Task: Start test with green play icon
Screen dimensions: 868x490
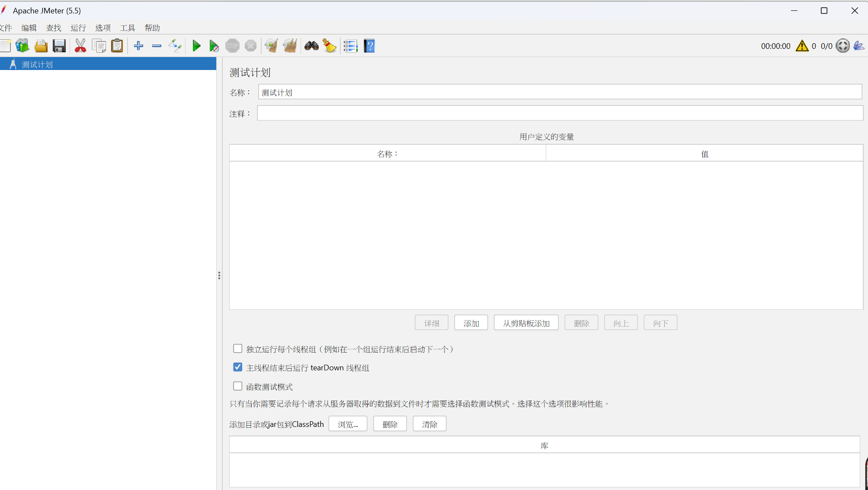Action: point(196,46)
